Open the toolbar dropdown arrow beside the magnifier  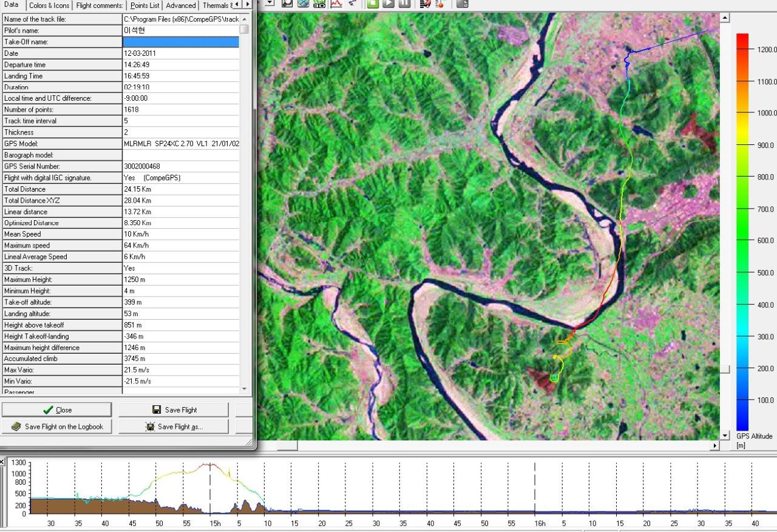click(270, 2)
